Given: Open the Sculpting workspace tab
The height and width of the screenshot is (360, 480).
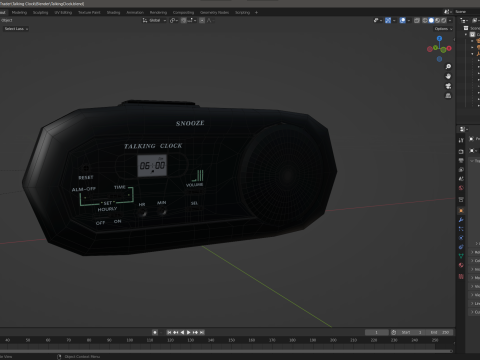Looking at the screenshot, I should click(x=40, y=12).
